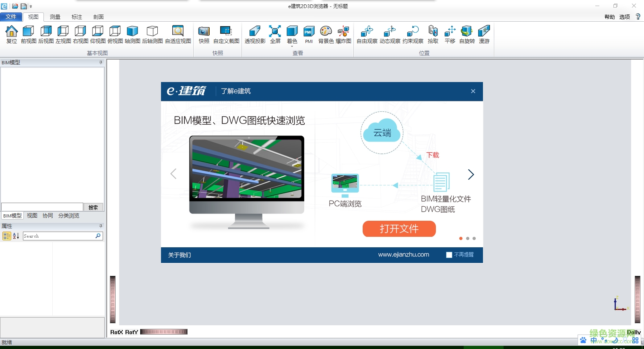The height and width of the screenshot is (349, 644).
Task: Check the 不再提醒 don't remind checkbox
Action: pyautogui.click(x=449, y=255)
